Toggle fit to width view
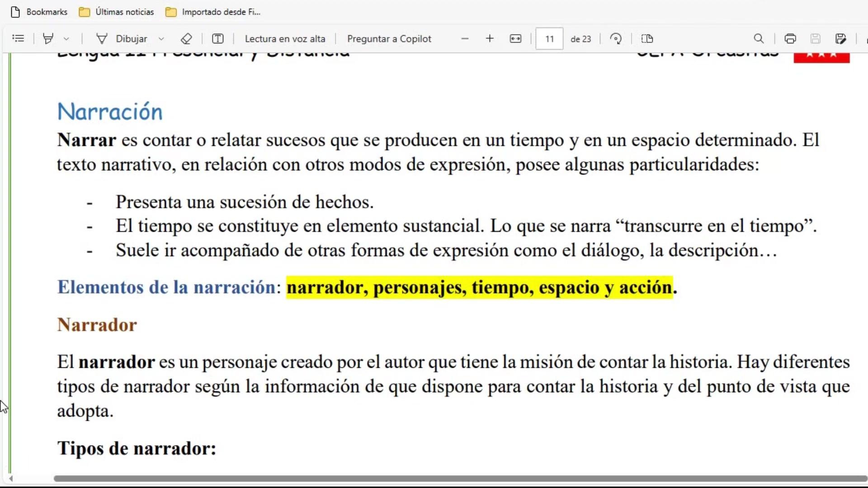The height and width of the screenshot is (488, 868). tap(515, 39)
